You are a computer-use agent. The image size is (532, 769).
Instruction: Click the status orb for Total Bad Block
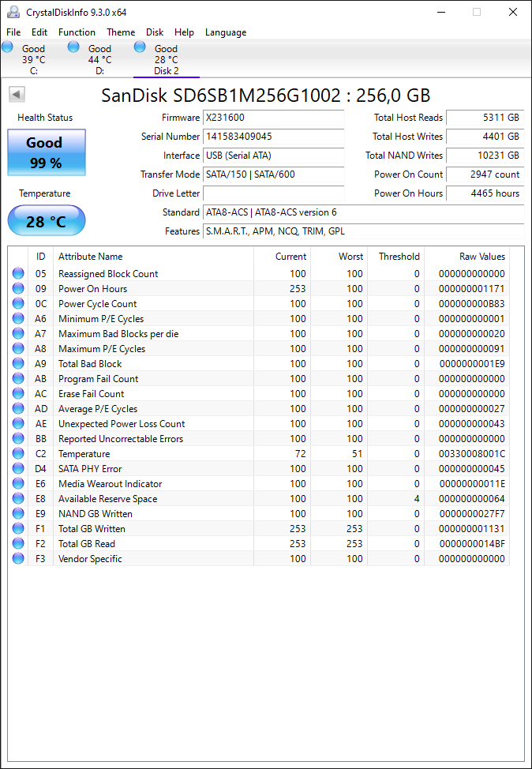click(x=18, y=363)
